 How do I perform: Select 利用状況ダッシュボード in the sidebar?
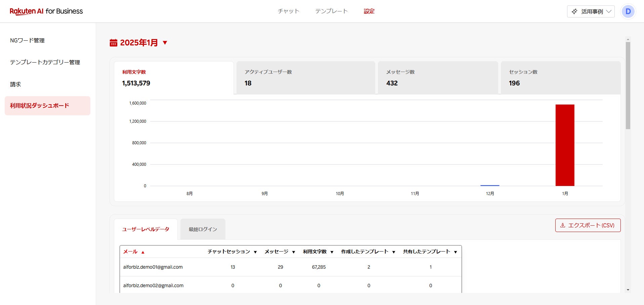coord(47,106)
